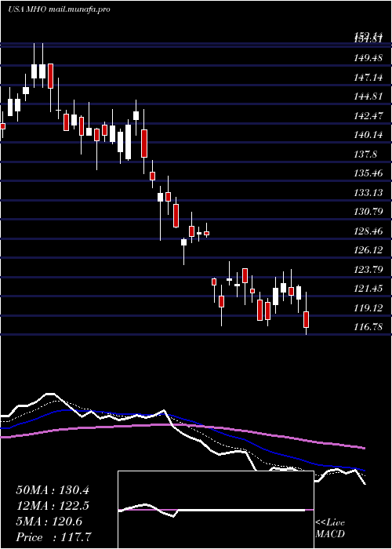Click the 'Price : 117.7' reading
Image resolution: width=392 pixels, height=549 pixels.
[55, 537]
